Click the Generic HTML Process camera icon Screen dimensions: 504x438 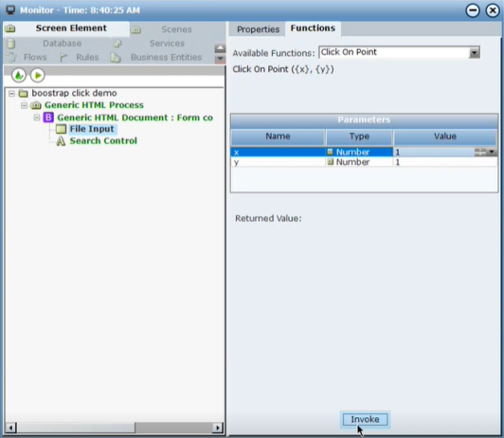tap(36, 105)
